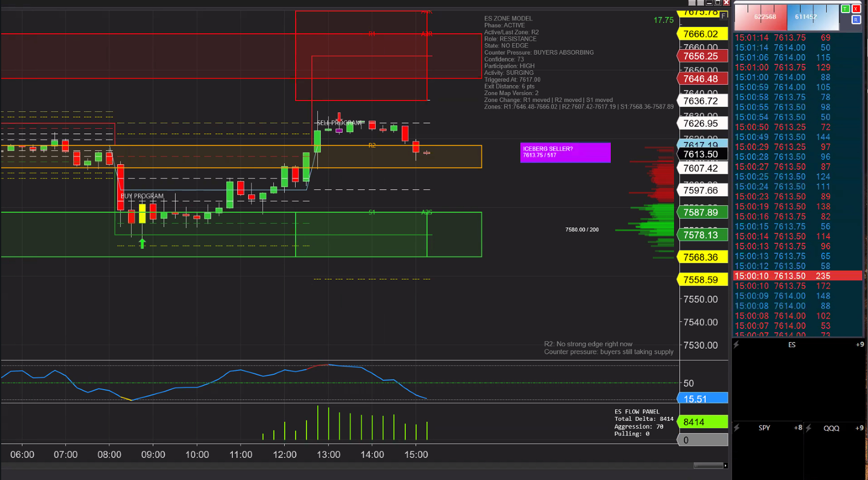Viewport: 868px width, 480px height.
Task: Click the 7656.25 red price label
Action: [x=702, y=56]
